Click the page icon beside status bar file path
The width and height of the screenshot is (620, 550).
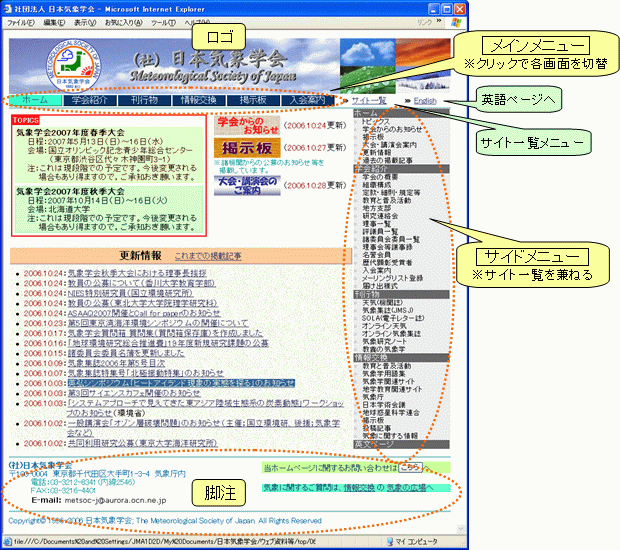8,541
